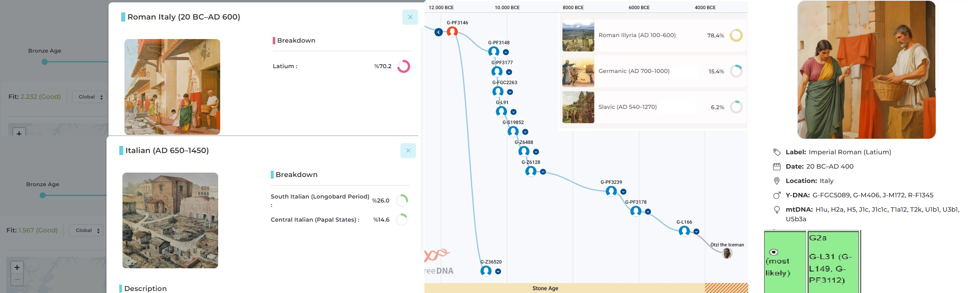Open the Global dropdown near Fit 1.567
Screen dimensions: 980x293
click(x=87, y=230)
